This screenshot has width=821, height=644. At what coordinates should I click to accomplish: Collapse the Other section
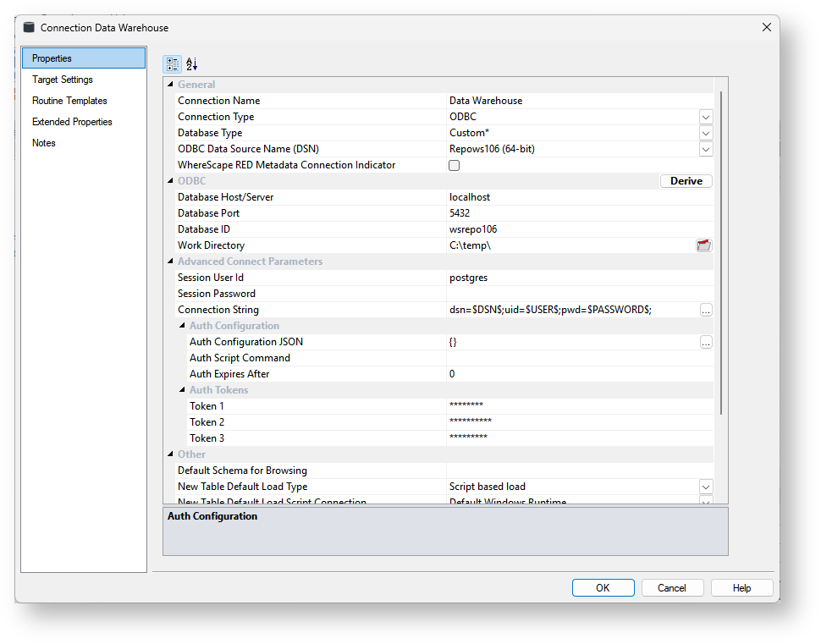coord(170,454)
